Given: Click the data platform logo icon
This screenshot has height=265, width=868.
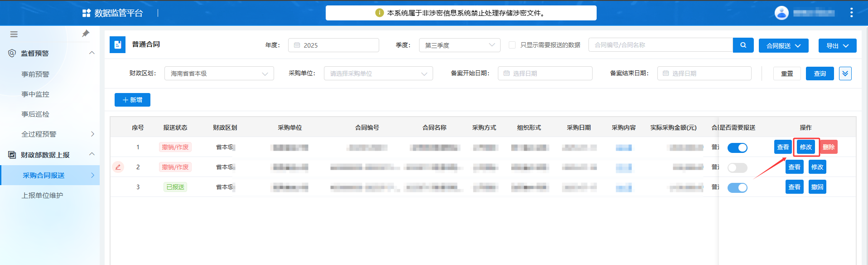Looking at the screenshot, I should coord(86,13).
